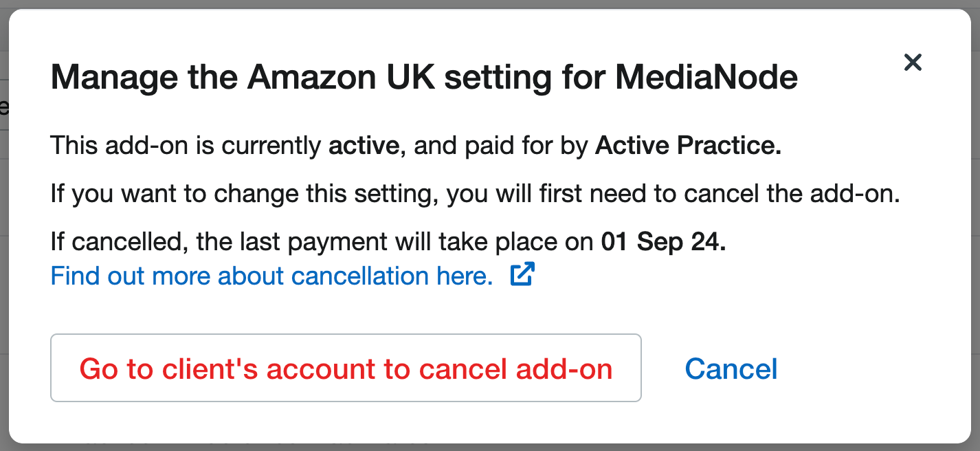Click the bold 'active' status word
Screen dimensions: 980x451
coord(363,146)
